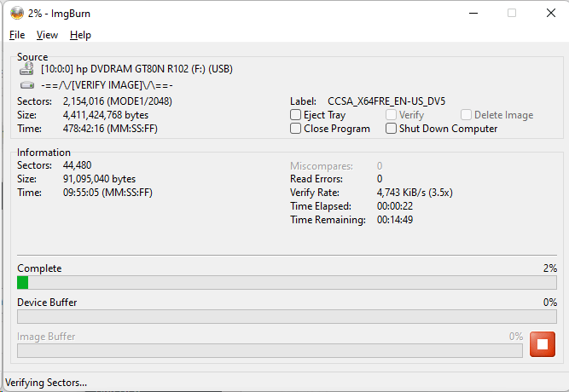Click the verify image drive icon
Viewport: 569px width, 392px height.
point(26,85)
